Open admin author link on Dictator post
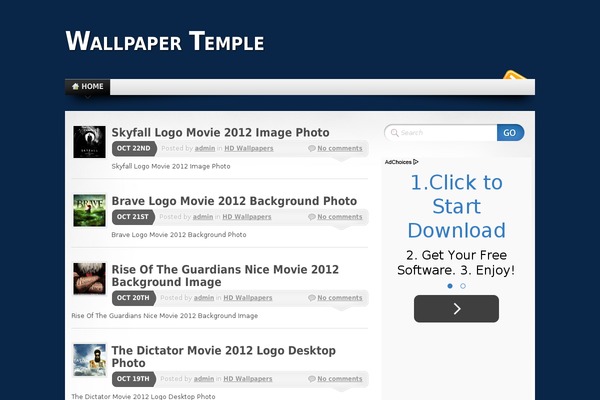The image size is (600, 400). [x=204, y=379]
